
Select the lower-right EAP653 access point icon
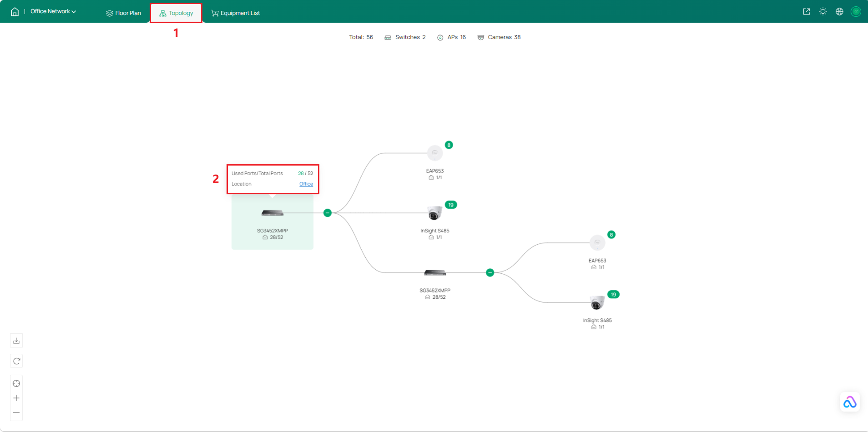pos(597,243)
